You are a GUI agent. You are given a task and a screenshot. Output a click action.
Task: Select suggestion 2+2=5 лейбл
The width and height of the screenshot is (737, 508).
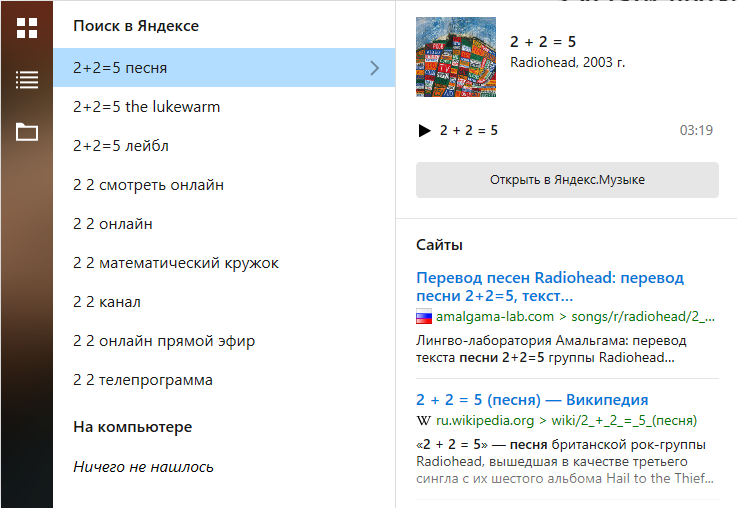121,146
